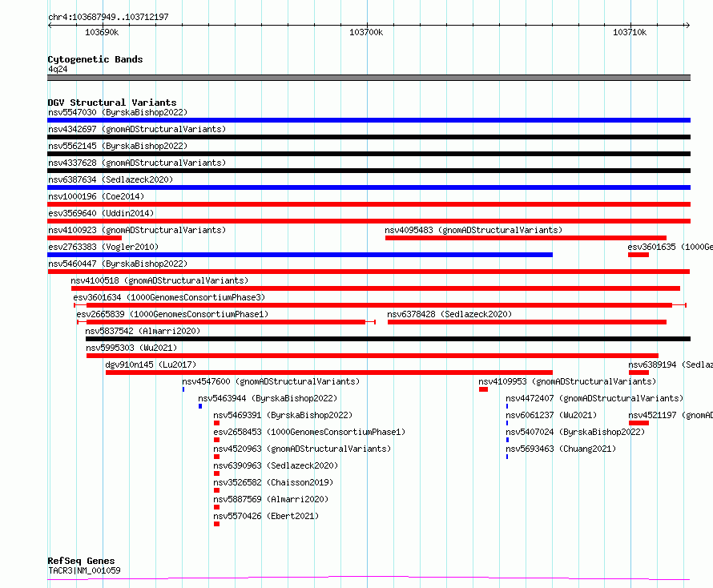This screenshot has height=588, width=713.
Task: Click nsv6390963 (Sedlazeck2020) label
Action: pyautogui.click(x=276, y=465)
